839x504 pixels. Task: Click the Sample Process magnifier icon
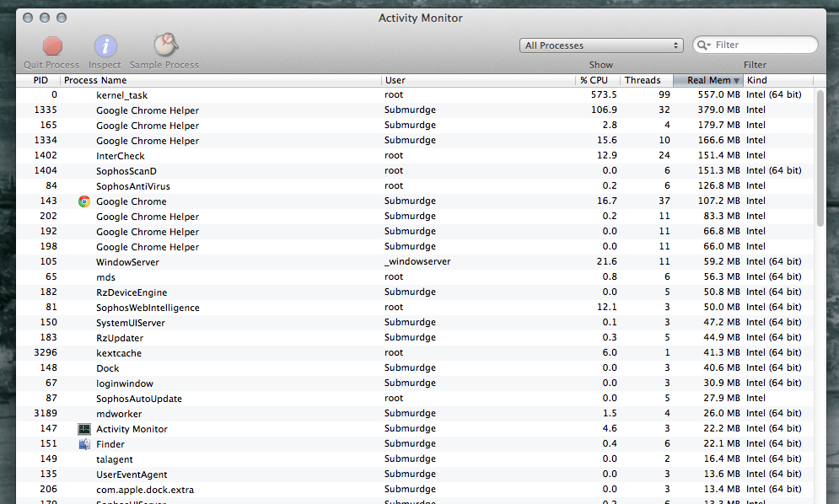point(165,45)
